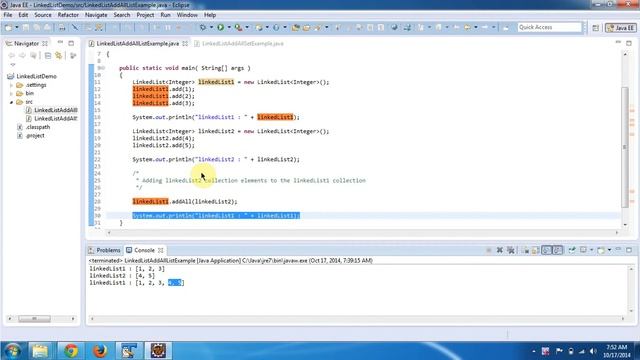Click the Windows Start orb
The height and width of the screenshot is (360, 640).
[x=13, y=351]
